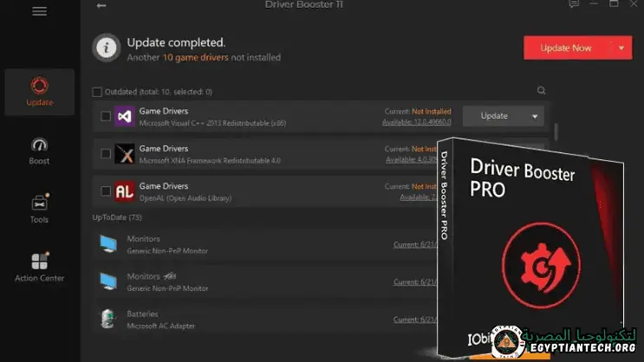The width and height of the screenshot is (644, 362).
Task: Check the Visual C++ 2013 Redistributable row
Action: pos(106,117)
